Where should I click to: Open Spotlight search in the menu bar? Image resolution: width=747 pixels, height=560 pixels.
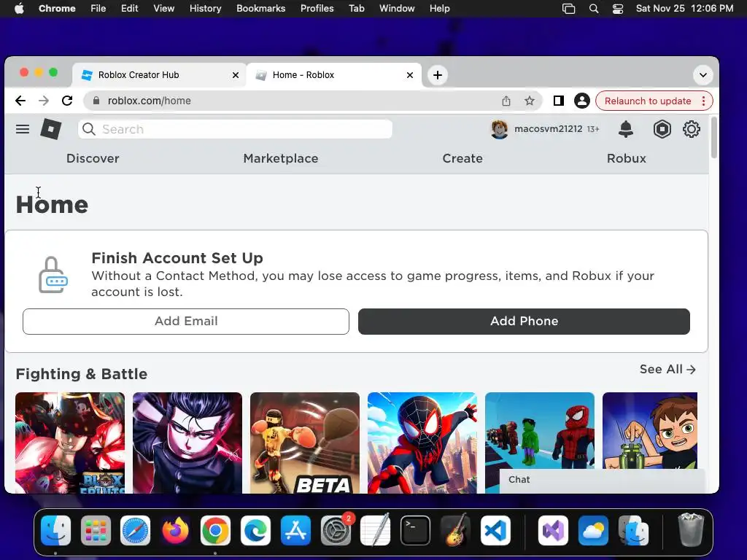pyautogui.click(x=594, y=9)
